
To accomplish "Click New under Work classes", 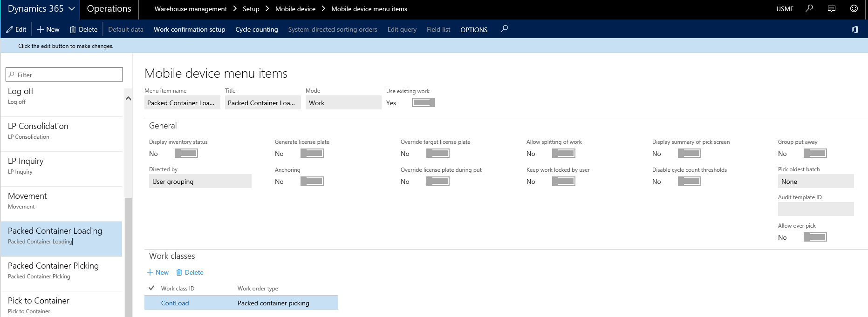I will pyautogui.click(x=157, y=272).
